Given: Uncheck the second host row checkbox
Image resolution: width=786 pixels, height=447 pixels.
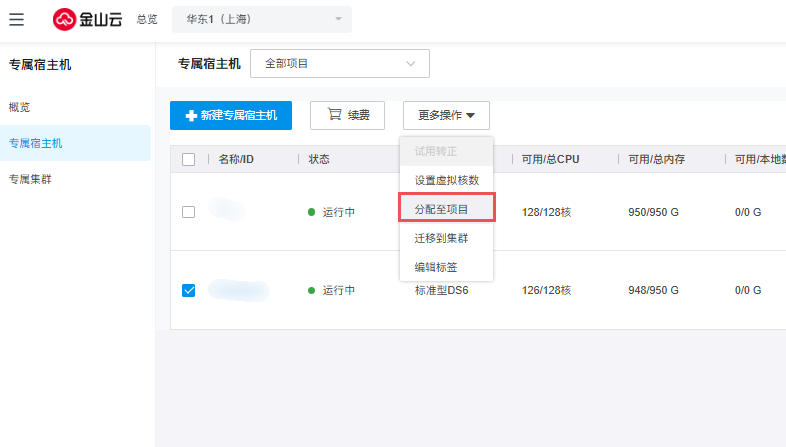Looking at the screenshot, I should coord(189,290).
